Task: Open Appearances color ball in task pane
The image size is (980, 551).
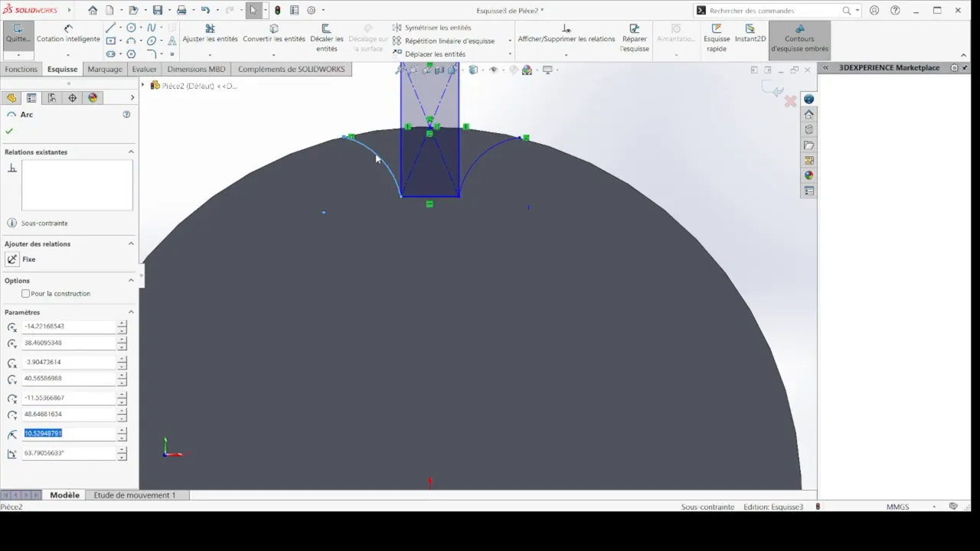Action: (809, 175)
